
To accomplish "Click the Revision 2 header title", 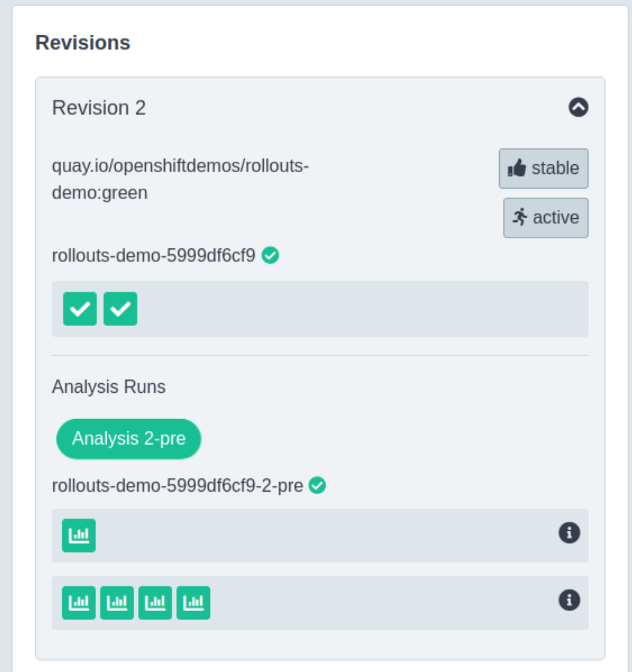I will click(x=99, y=108).
